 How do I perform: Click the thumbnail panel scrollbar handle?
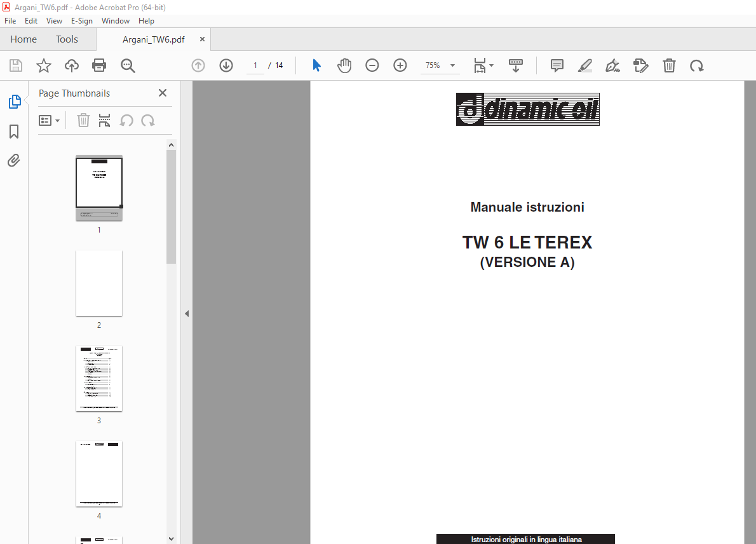171,207
